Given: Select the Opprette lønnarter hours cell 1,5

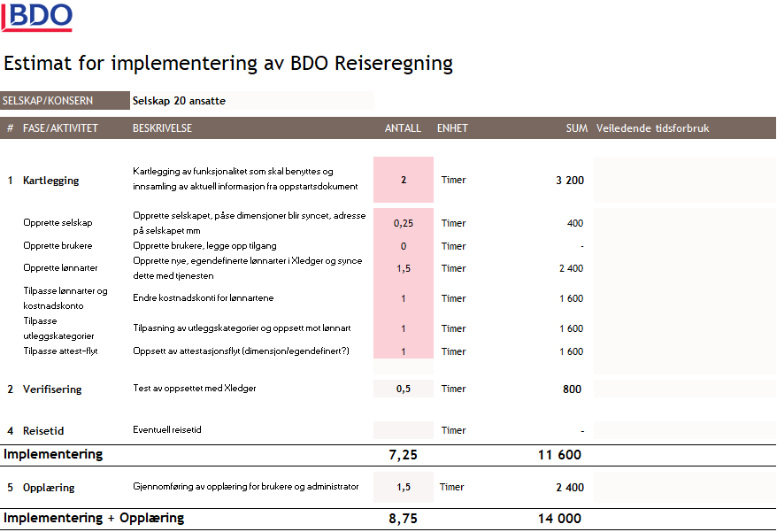Looking at the screenshot, I should click(x=404, y=268).
